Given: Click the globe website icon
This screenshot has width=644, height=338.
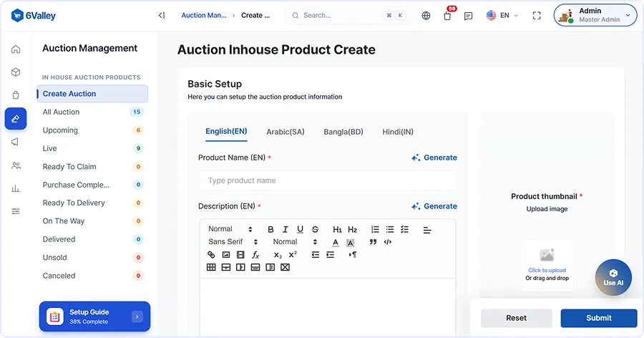Looking at the screenshot, I should pos(426,16).
